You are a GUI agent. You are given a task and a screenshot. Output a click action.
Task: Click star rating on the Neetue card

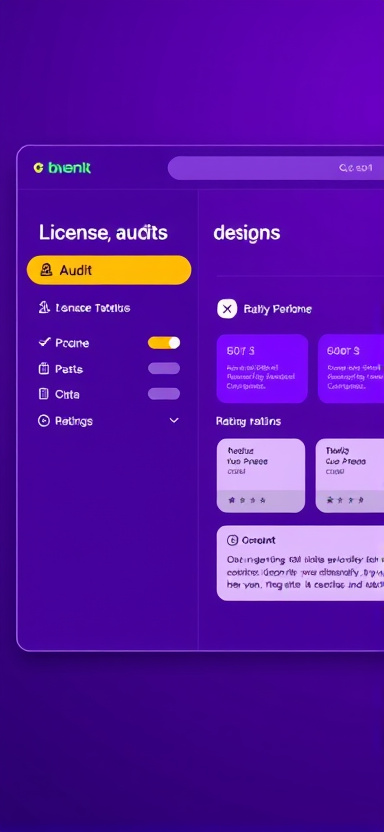pyautogui.click(x=247, y=500)
